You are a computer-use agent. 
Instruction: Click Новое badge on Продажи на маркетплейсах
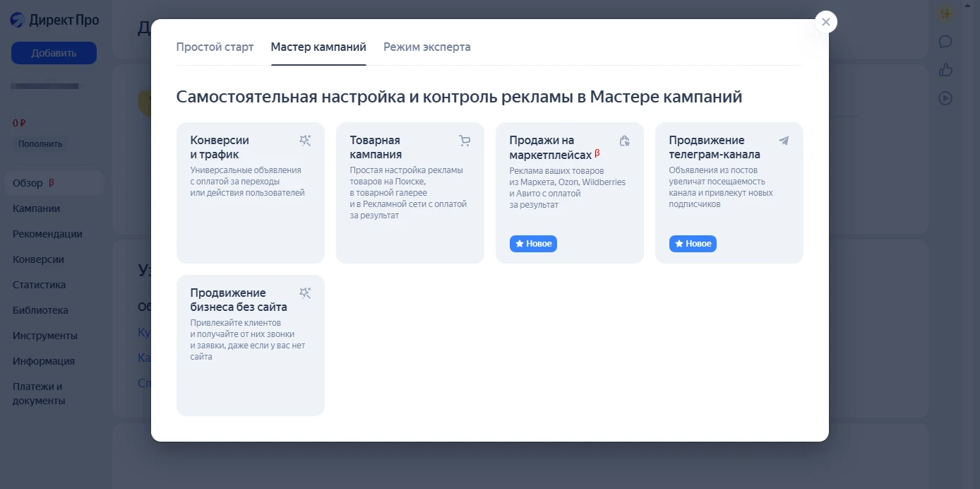pyautogui.click(x=534, y=244)
